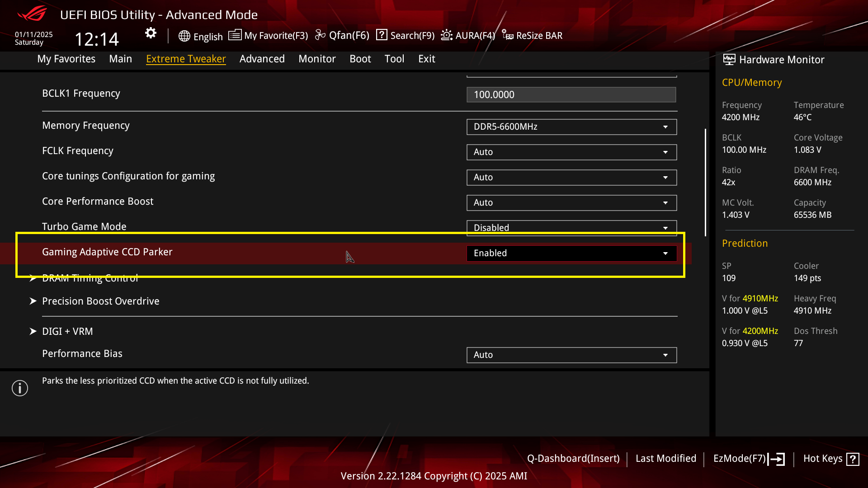Click the globe language icon

coord(184,36)
